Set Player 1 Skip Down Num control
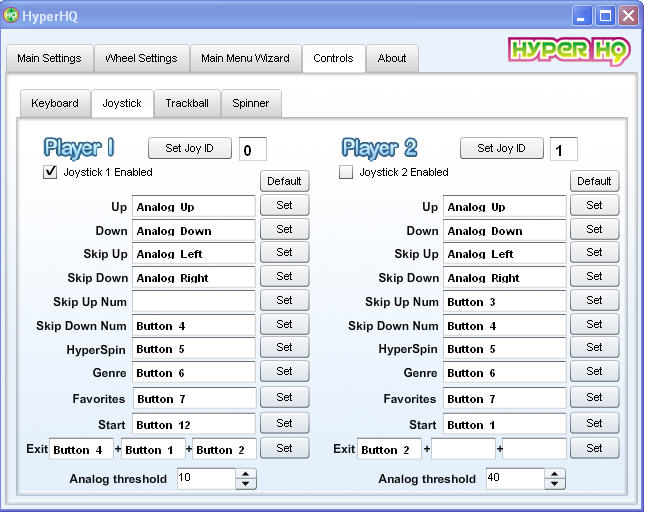645x512 pixels. click(284, 324)
